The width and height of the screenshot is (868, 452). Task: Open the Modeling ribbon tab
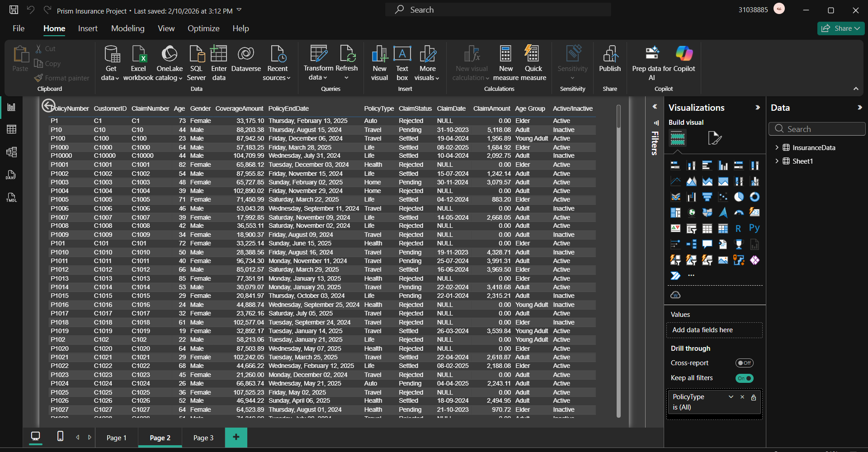(127, 28)
